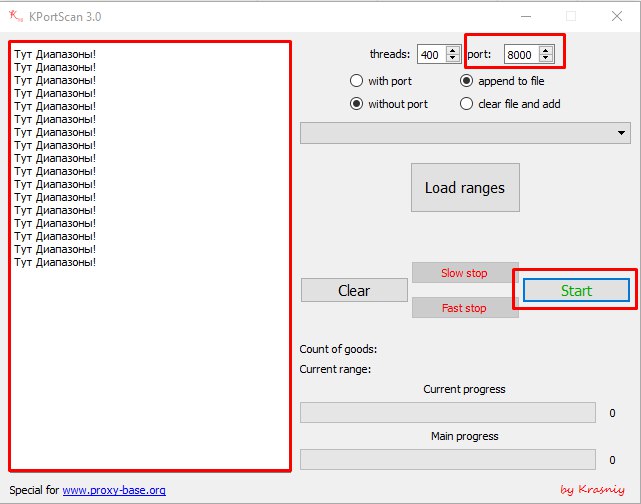Focus the port input field showing 8000
641x504 pixels.
point(522,54)
